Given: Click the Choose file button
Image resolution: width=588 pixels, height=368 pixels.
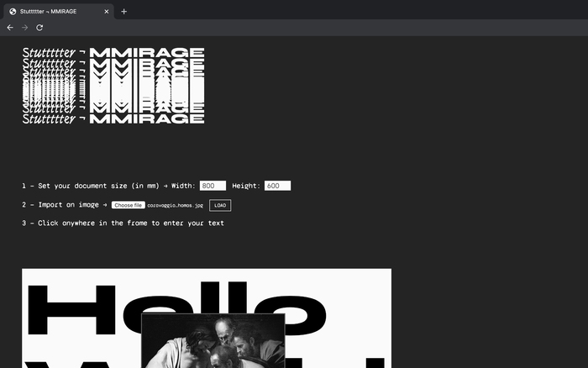Looking at the screenshot, I should pos(129,205).
